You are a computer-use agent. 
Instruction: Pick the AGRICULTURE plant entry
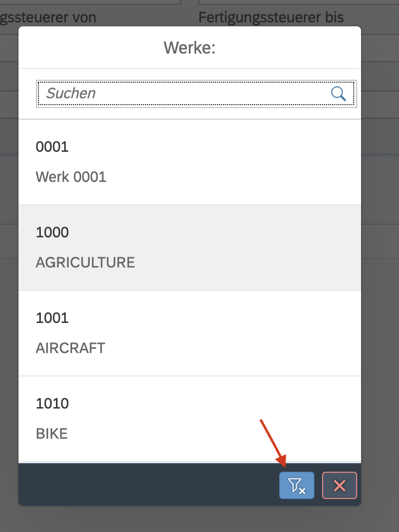click(85, 263)
